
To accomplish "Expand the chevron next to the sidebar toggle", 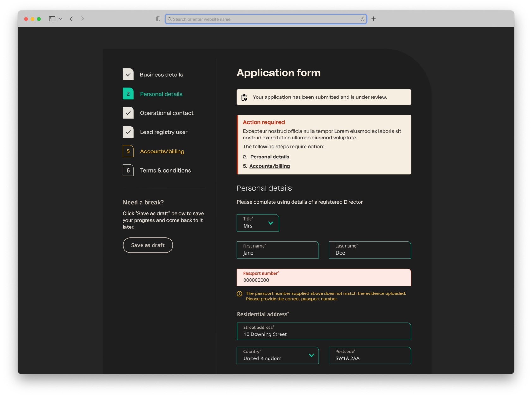I will click(x=61, y=19).
